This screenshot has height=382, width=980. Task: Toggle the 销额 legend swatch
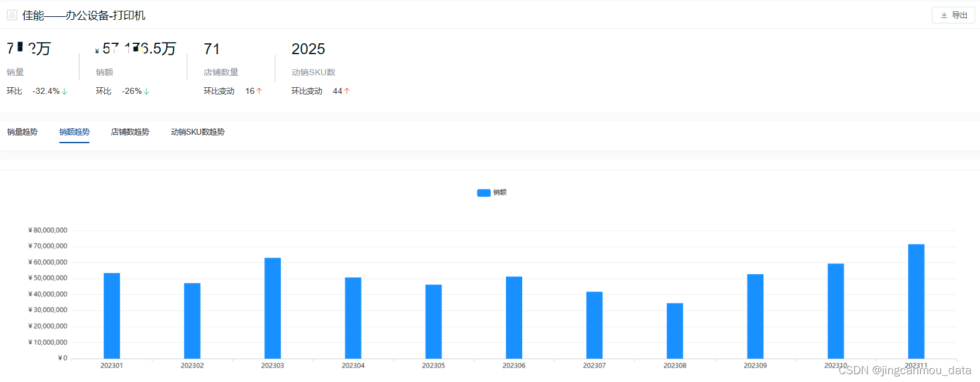tap(484, 193)
